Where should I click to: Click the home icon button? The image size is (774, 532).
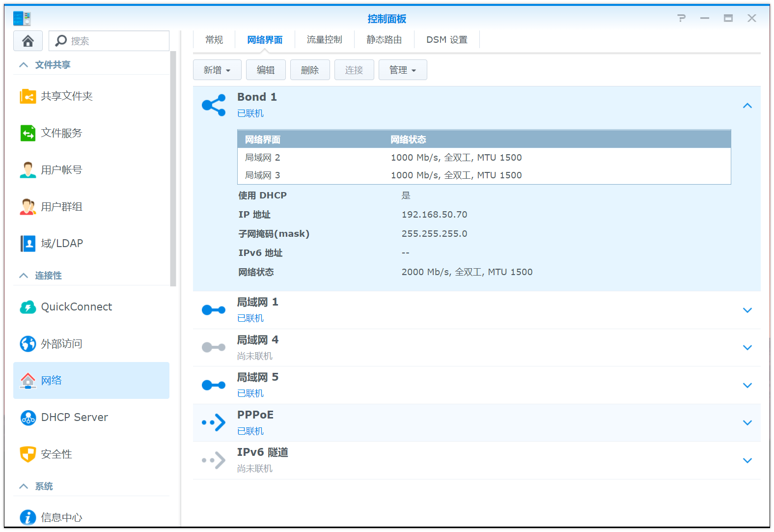[x=28, y=41]
